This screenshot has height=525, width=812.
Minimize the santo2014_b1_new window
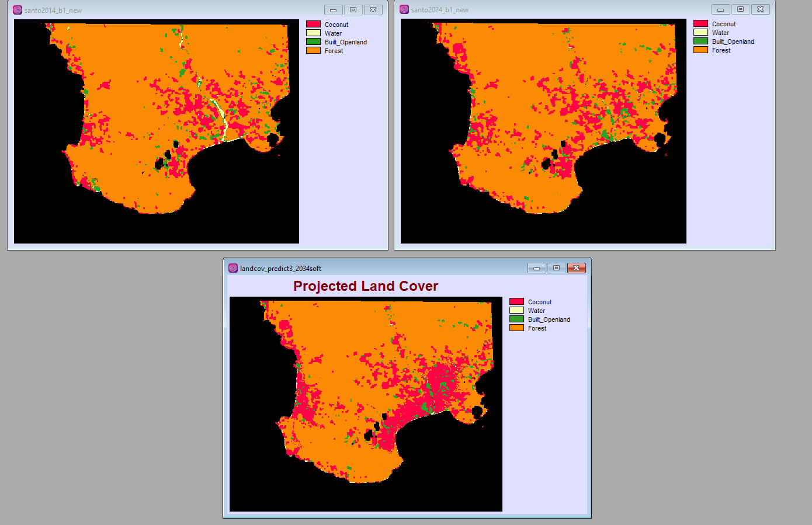(x=333, y=10)
